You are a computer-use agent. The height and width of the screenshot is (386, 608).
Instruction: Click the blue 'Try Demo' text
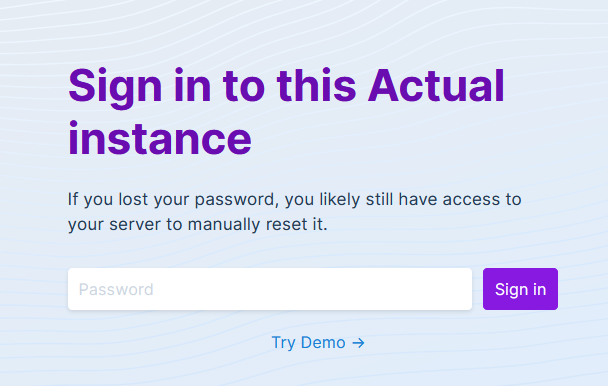pyautogui.click(x=308, y=343)
